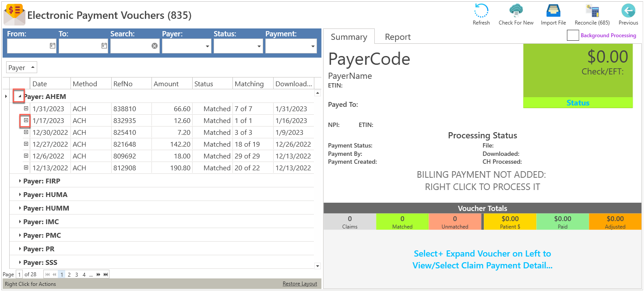Go to page 4 in pager
Viewport: 644px width, 292px height.
[84, 274]
